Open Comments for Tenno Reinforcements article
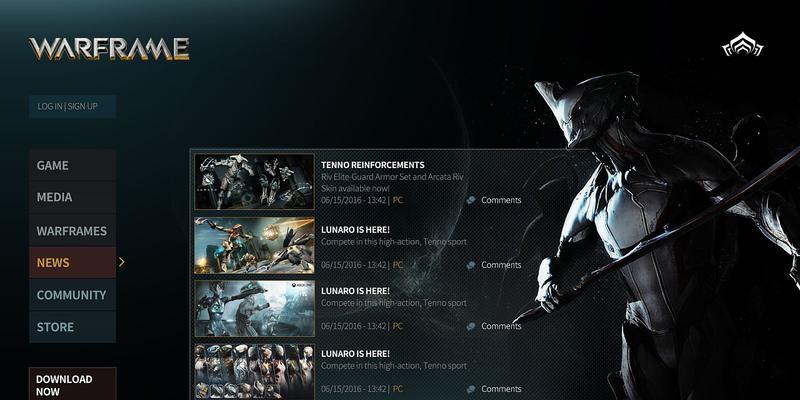800x400 pixels. pos(501,200)
